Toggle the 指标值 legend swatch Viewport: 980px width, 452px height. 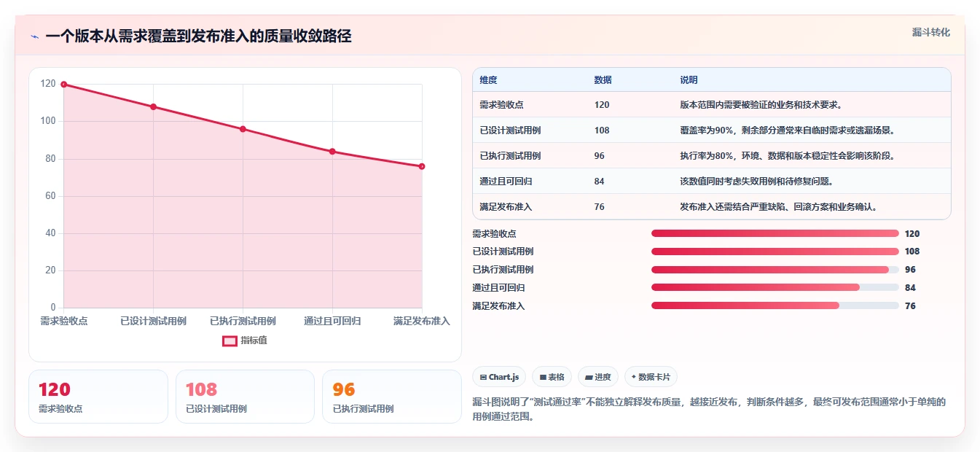(230, 340)
